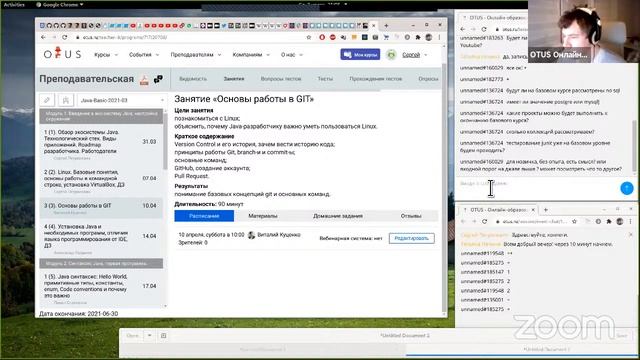Open the recent-files arrow beside Open in editor
640x360 pixels.
tap(149, 336)
